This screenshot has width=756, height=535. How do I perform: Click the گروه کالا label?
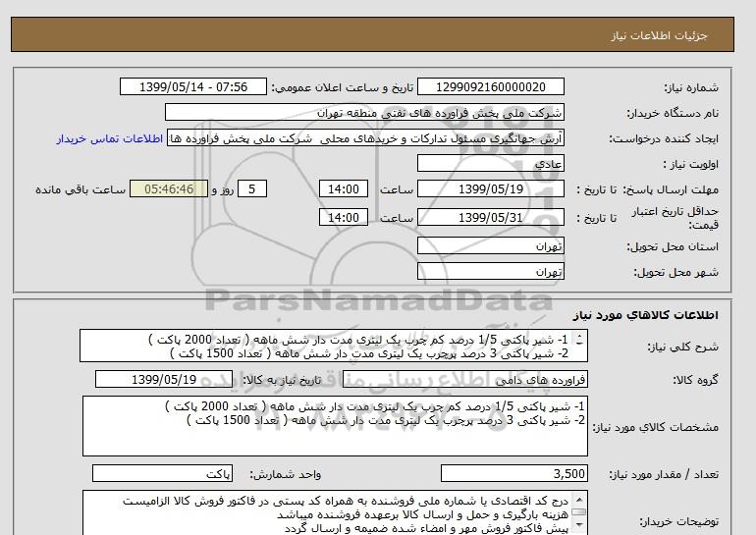pos(695,380)
